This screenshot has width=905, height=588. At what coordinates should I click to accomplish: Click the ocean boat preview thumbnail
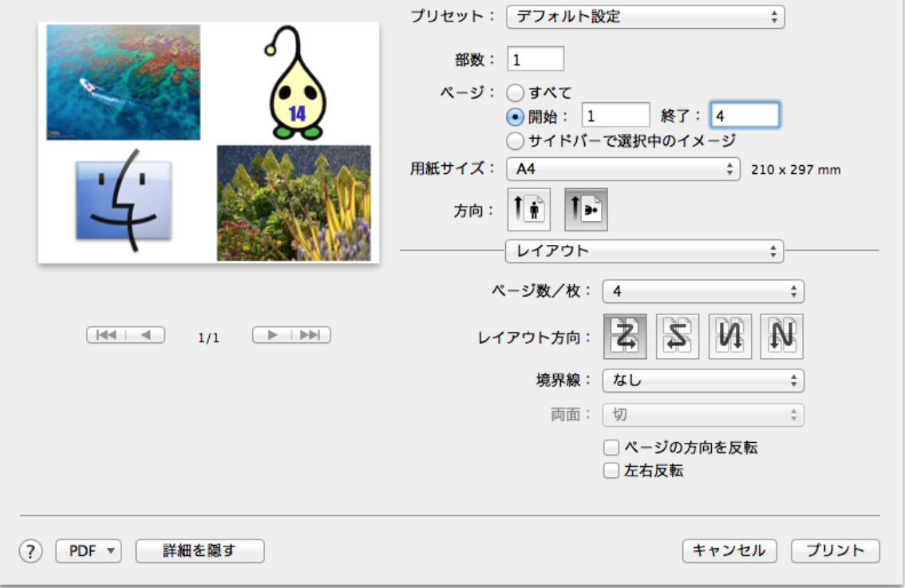[124, 82]
